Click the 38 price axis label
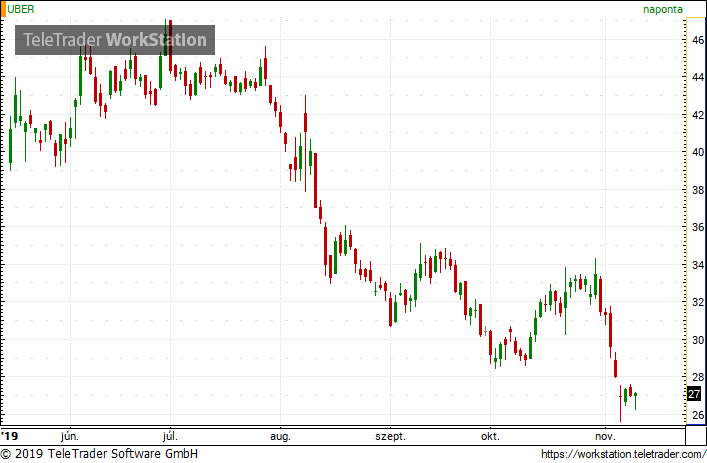Viewport: 707px width, 463px height. pyautogui.click(x=698, y=190)
